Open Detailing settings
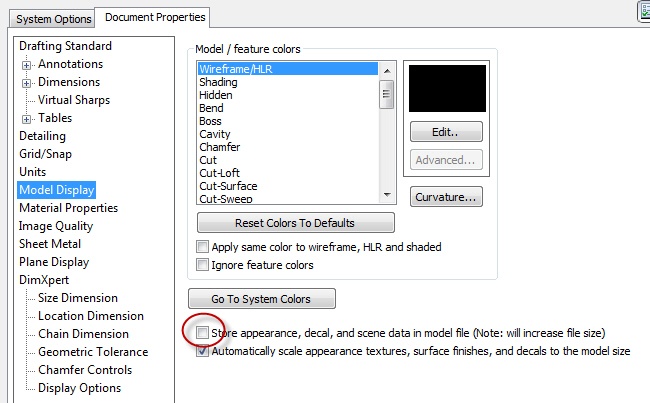The height and width of the screenshot is (403, 650). 42,136
